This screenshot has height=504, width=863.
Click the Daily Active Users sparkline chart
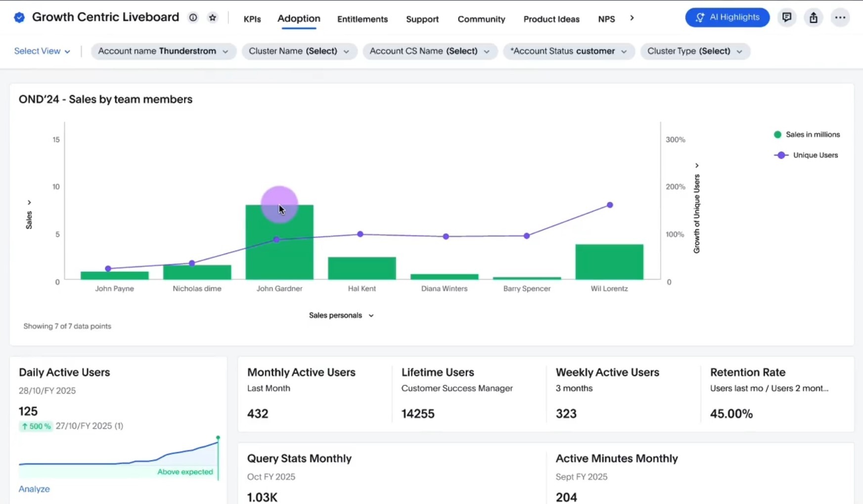119,457
